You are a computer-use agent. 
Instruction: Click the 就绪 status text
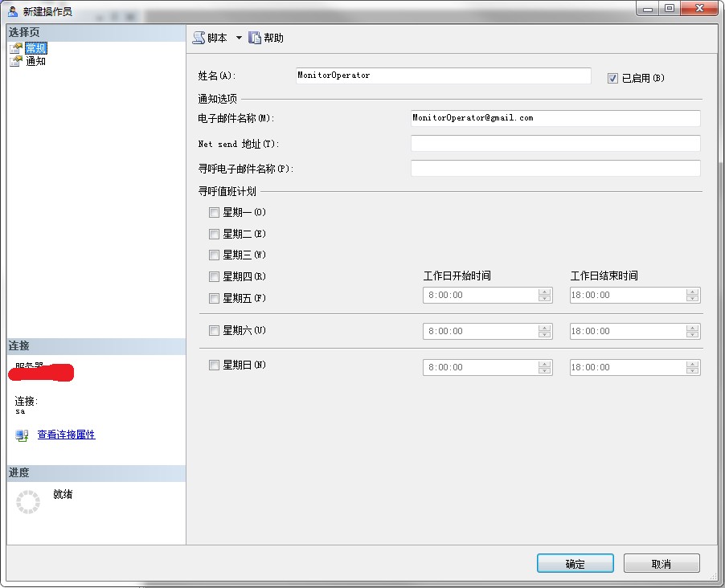pos(63,495)
